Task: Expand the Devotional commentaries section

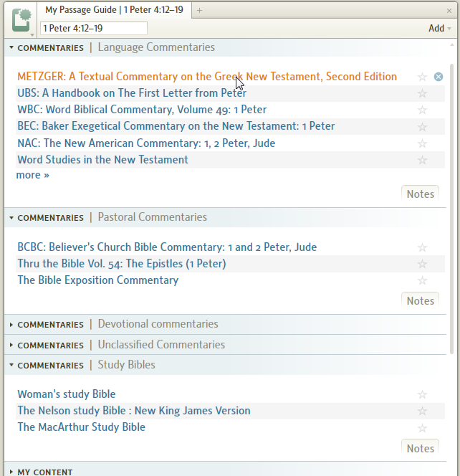Action: pyautogui.click(x=11, y=325)
